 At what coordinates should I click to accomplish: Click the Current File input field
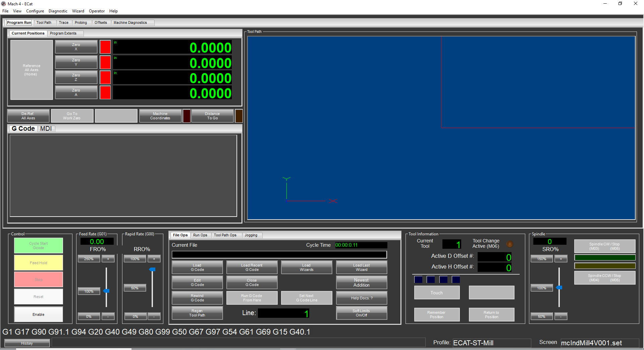pyautogui.click(x=279, y=255)
